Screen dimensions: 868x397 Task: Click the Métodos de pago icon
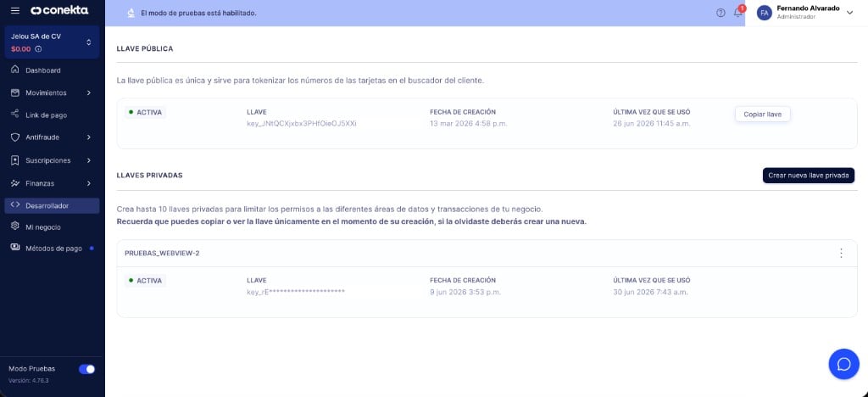[x=15, y=248]
